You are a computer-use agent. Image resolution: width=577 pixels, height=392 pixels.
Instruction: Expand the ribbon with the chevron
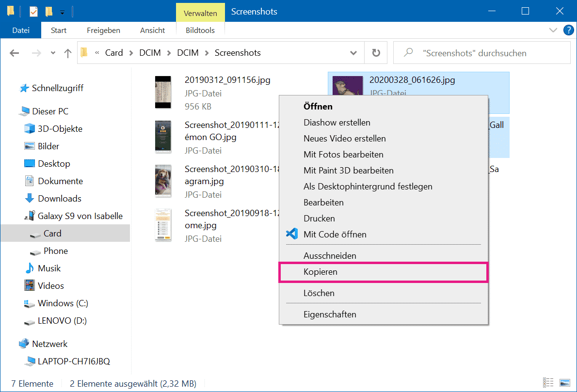[553, 30]
